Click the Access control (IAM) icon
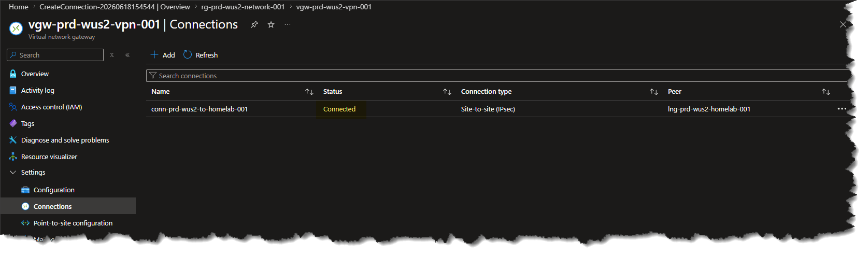The width and height of the screenshot is (868, 255). click(x=13, y=107)
